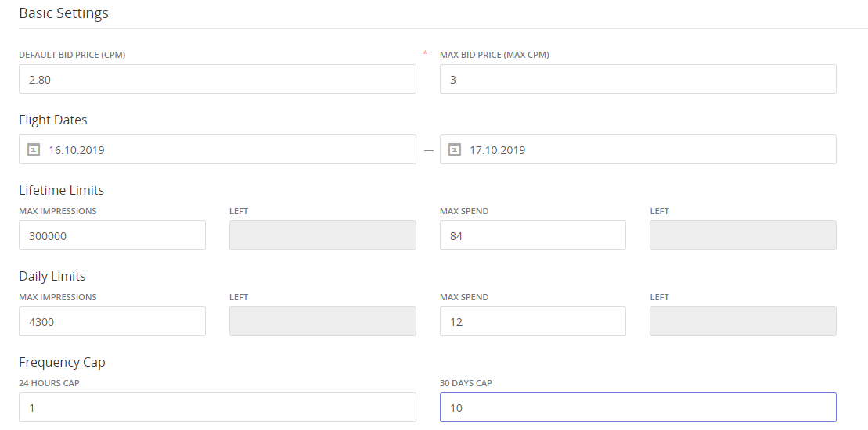The height and width of the screenshot is (430, 868).
Task: Click the Lifetime spend Left field
Action: 743,235
